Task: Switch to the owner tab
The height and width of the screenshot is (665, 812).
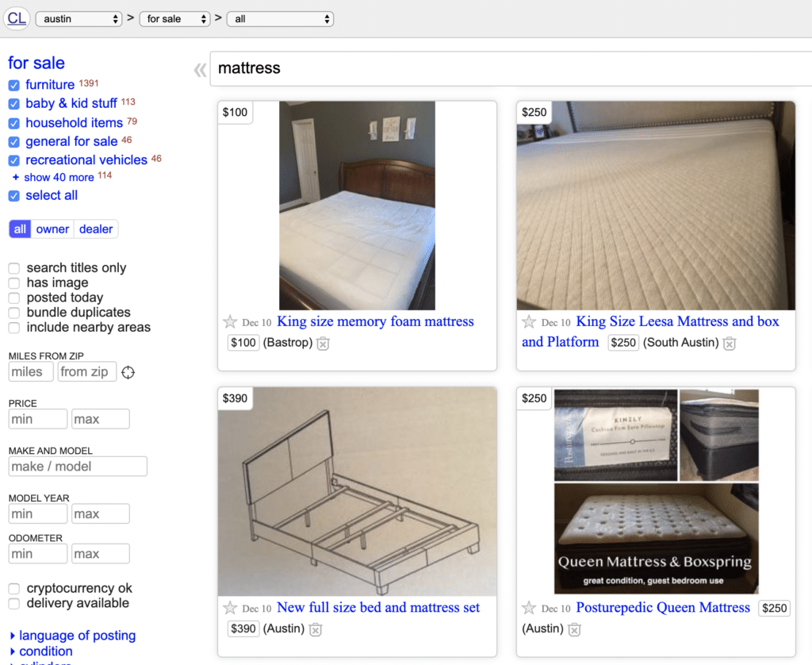Action: click(x=52, y=229)
